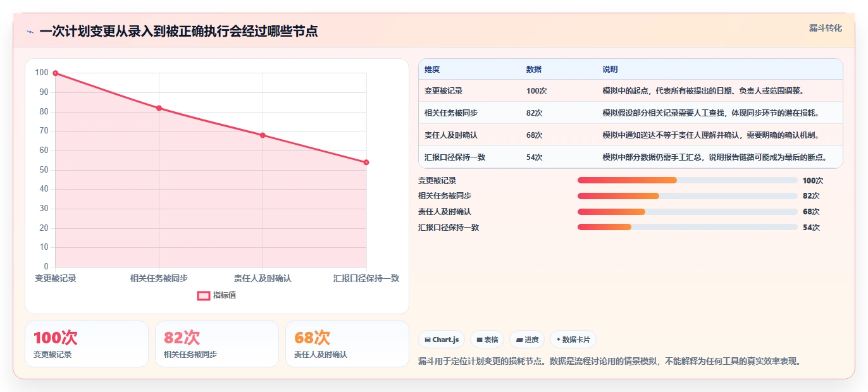Viewport: 868px width, 392px height.
Task: Click the 表格 chip
Action: [x=487, y=340]
